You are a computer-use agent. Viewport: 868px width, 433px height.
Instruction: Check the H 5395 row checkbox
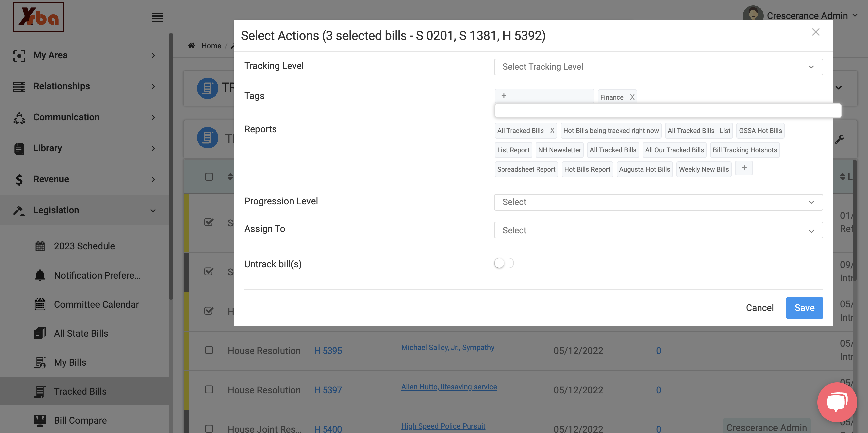[x=209, y=350]
